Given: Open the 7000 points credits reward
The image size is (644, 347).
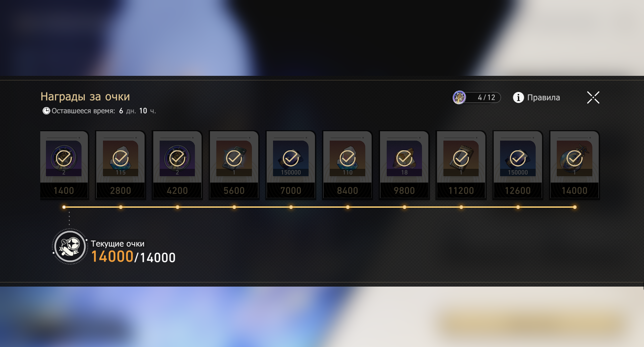Looking at the screenshot, I should [290, 165].
